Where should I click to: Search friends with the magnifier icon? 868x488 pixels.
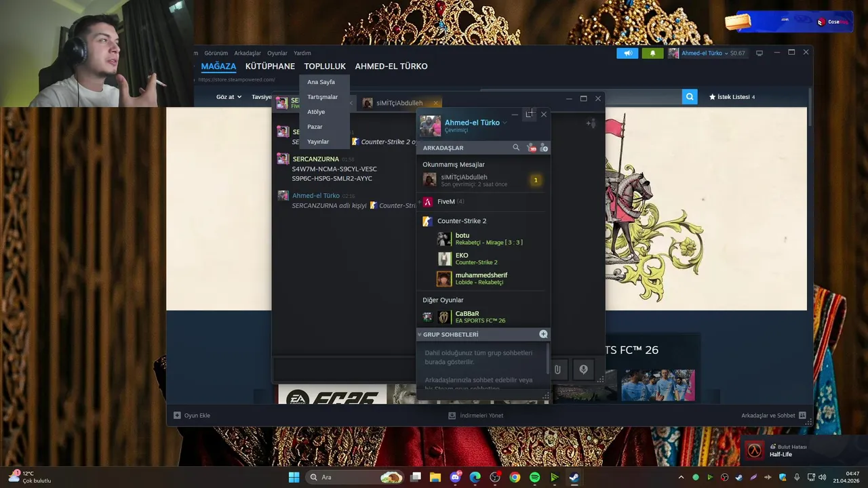[x=516, y=148]
